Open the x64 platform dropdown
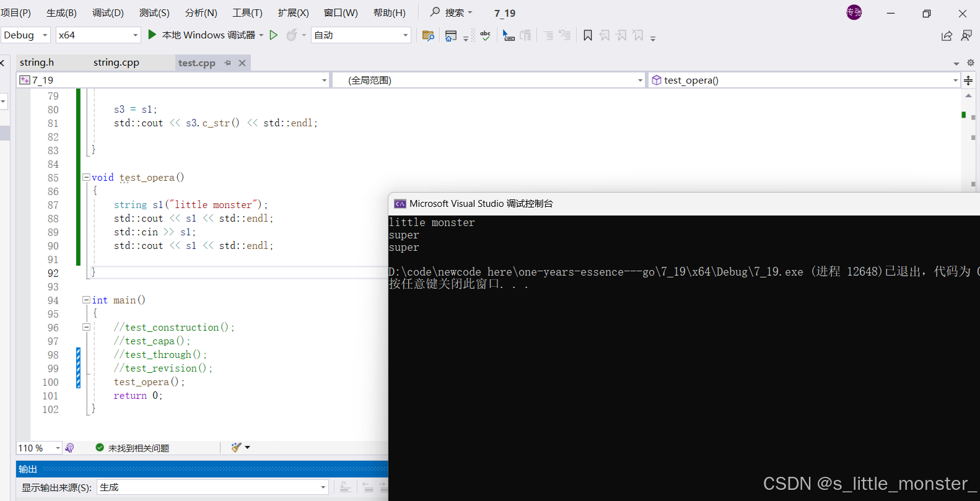Viewport: 980px width, 501px height. (x=98, y=35)
